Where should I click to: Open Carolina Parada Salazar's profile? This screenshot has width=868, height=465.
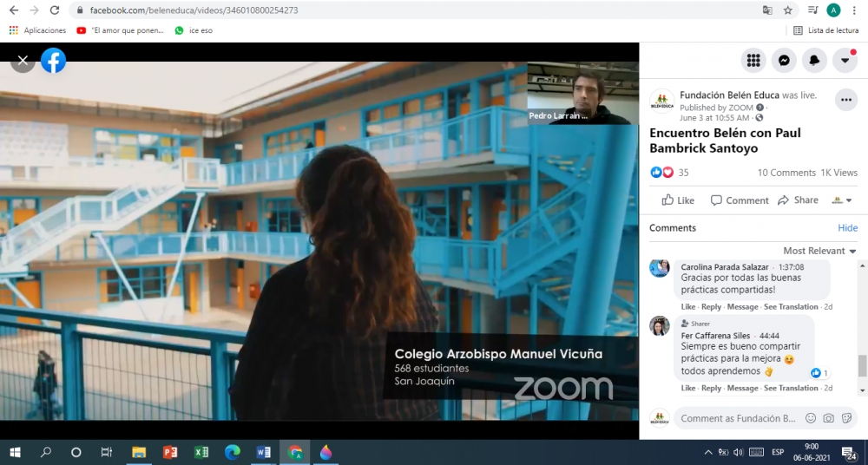pos(725,267)
